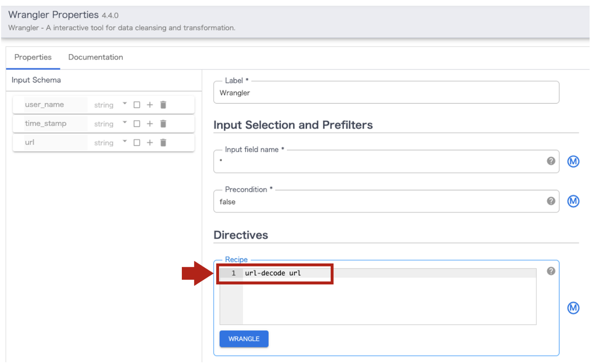Toggle the nullable checkbox for user_name

pyautogui.click(x=137, y=105)
